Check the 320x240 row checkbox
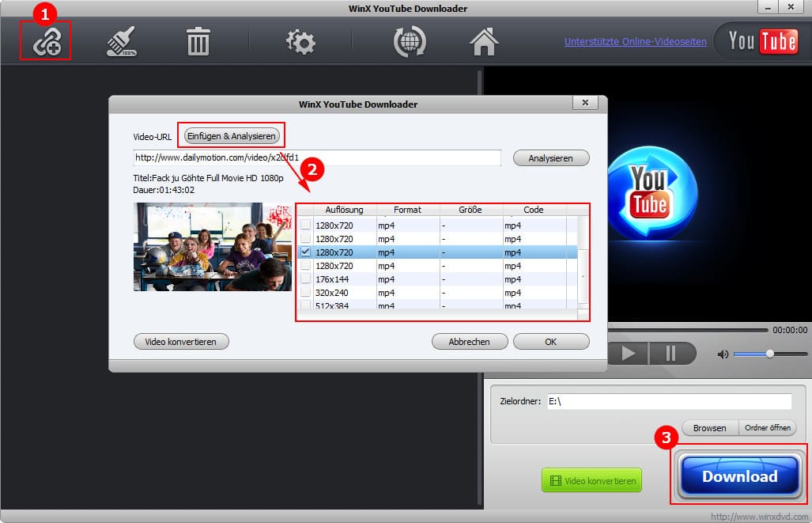This screenshot has width=812, height=523. (x=305, y=292)
